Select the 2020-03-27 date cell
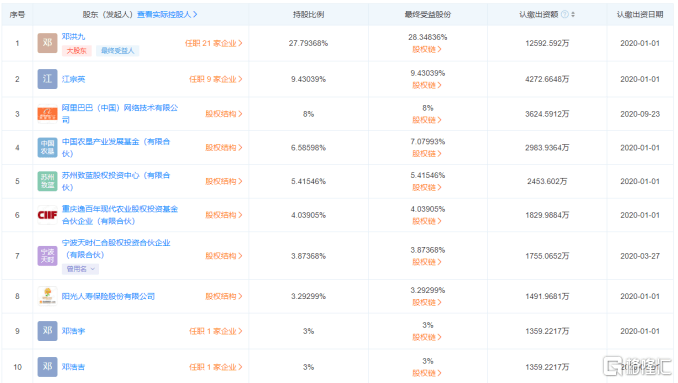This screenshot has width=678, height=383. (640, 256)
